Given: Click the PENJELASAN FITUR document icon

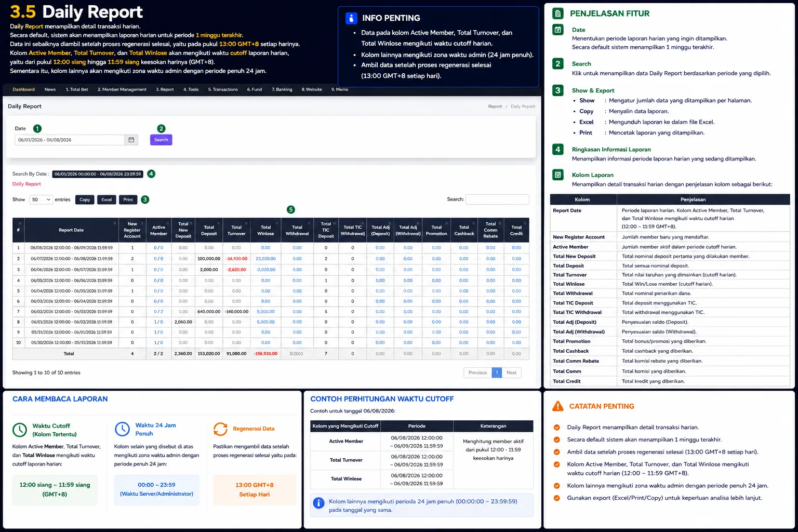Looking at the screenshot, I should point(557,14).
